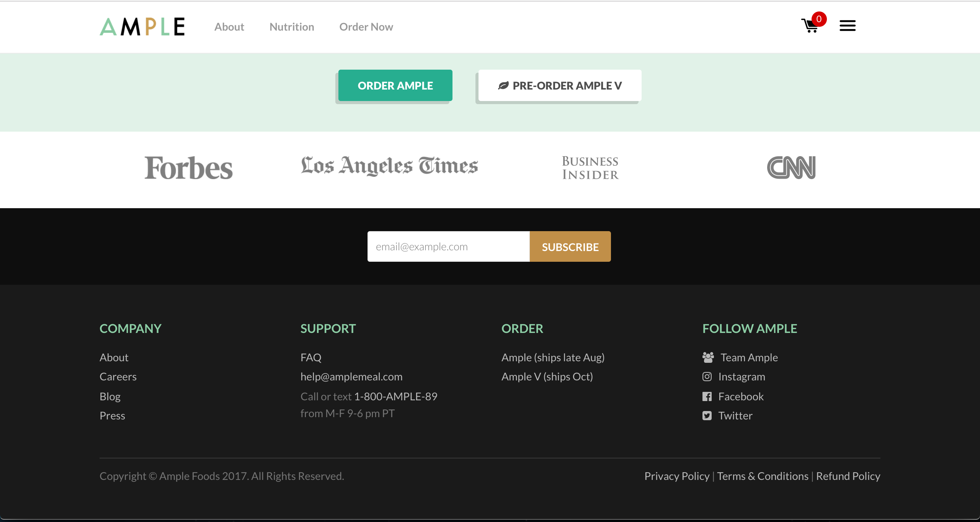
Task: Open the hamburger menu icon
Action: [x=847, y=26]
